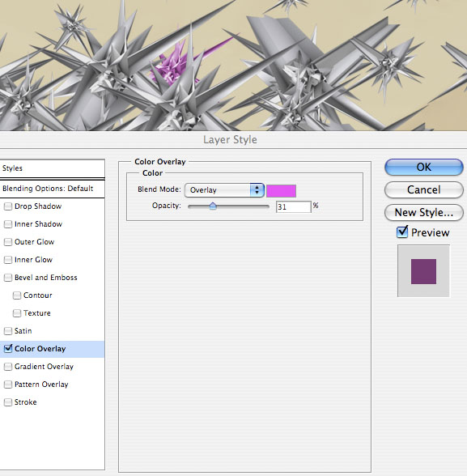
Task: Select the Outer Glow label
Action: pos(34,242)
